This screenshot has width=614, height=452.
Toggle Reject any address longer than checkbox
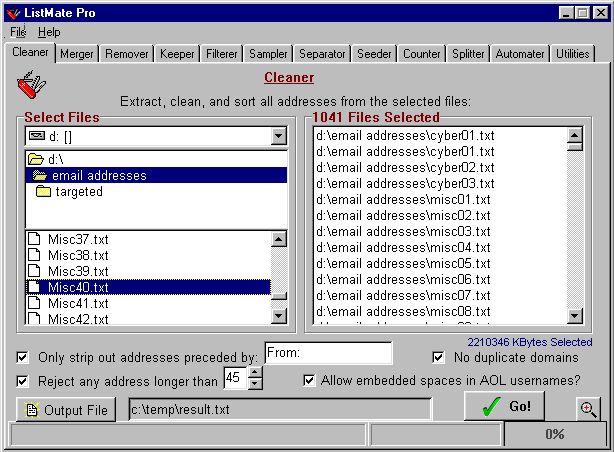pyautogui.click(x=22, y=381)
